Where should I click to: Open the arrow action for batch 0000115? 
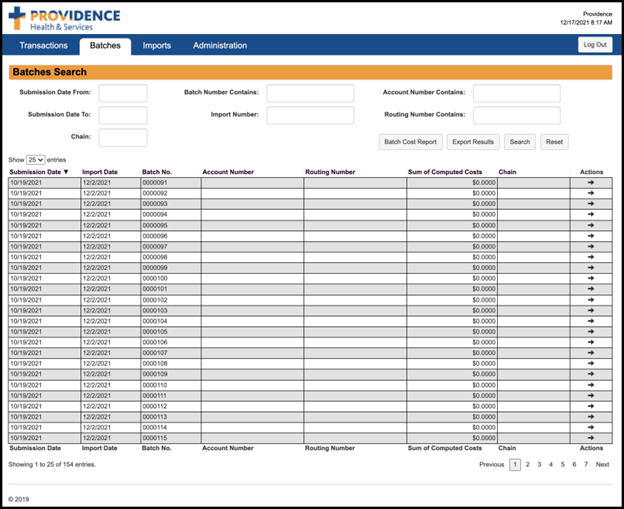[591, 438]
